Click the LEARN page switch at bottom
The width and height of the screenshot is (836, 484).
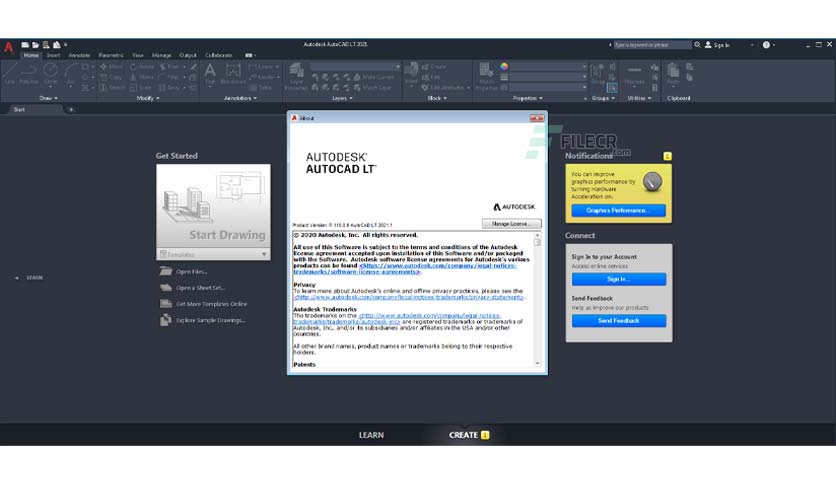[x=371, y=435]
